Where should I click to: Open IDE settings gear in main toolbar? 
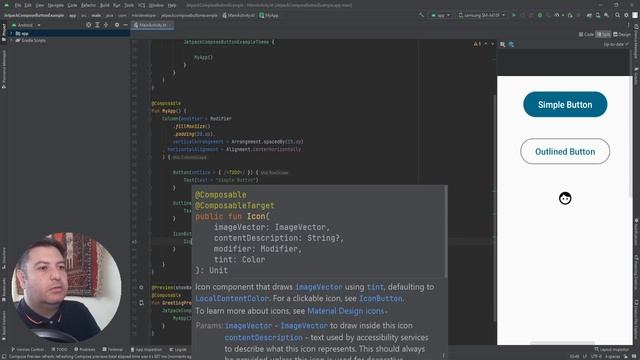[627, 15]
